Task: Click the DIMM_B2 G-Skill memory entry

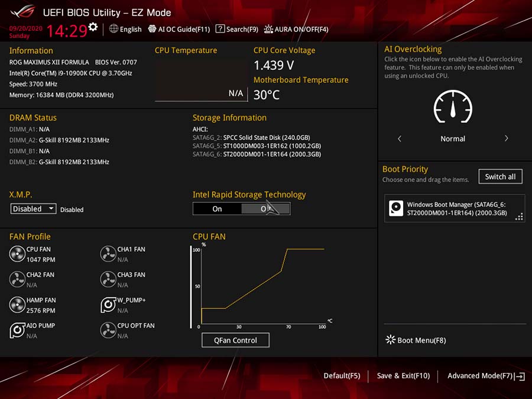Action: (59, 162)
